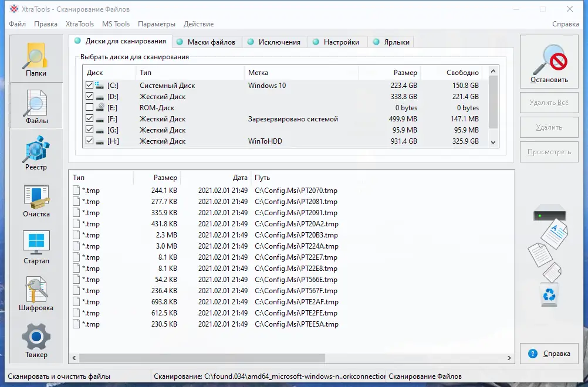
Task: Switch to Маски файлов tab
Action: tap(207, 42)
